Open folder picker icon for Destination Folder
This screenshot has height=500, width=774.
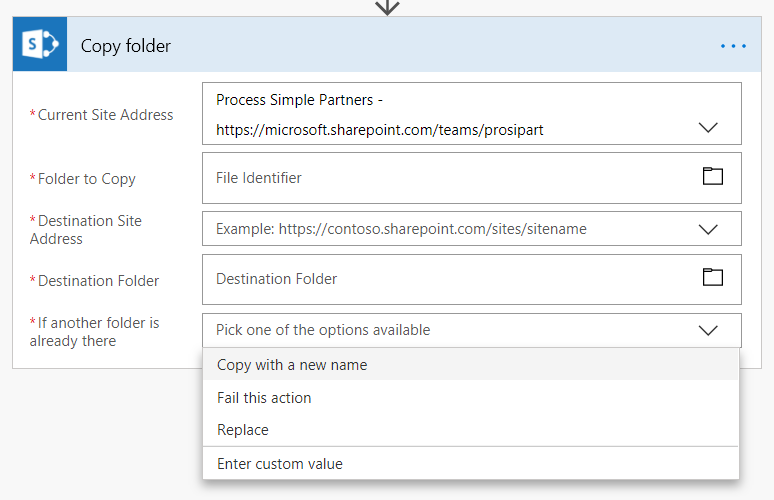tap(712, 277)
